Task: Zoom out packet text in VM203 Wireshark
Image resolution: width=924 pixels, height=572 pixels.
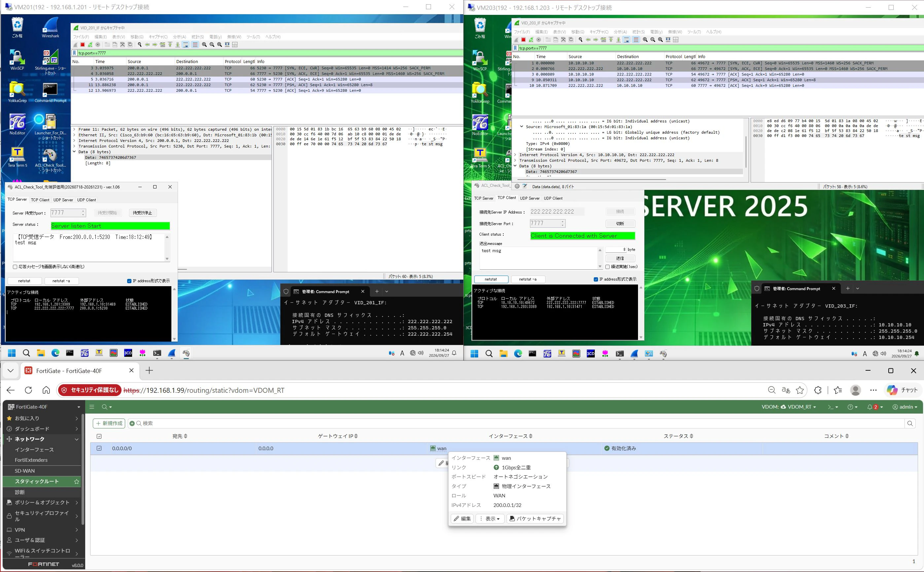Action: click(x=653, y=40)
